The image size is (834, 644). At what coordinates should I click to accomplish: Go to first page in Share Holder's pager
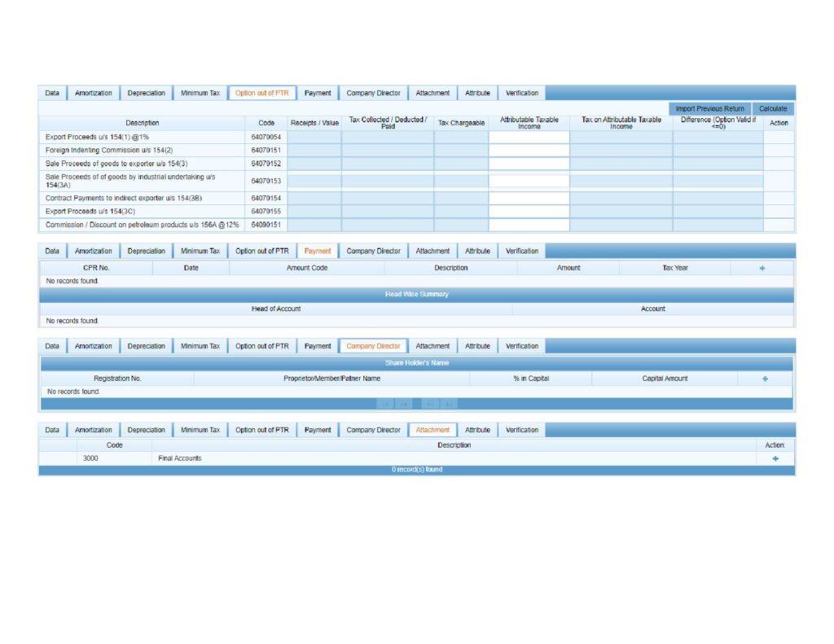[386, 404]
